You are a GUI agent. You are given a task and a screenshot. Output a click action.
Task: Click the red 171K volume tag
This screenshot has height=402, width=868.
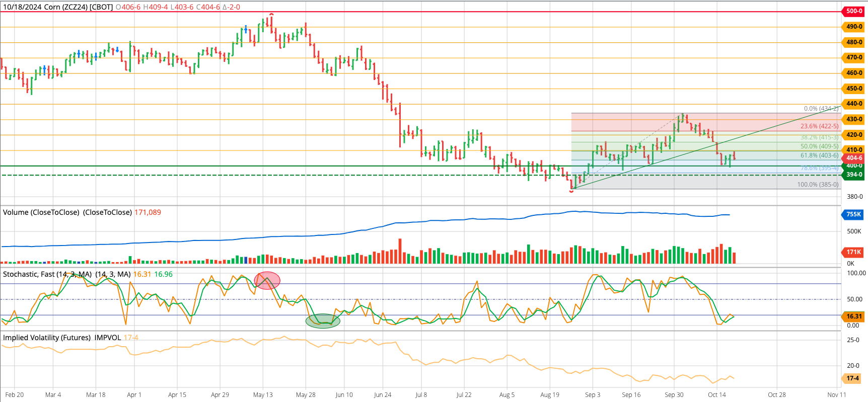[853, 252]
